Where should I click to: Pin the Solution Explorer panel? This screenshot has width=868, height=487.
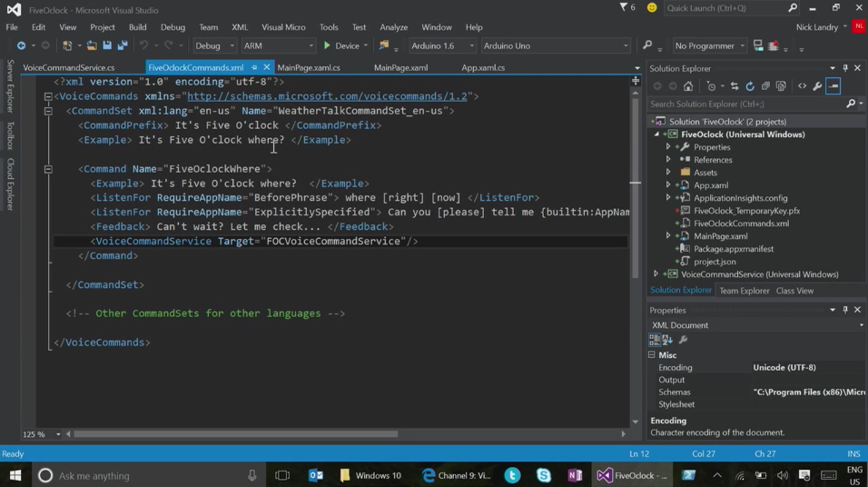[845, 68]
